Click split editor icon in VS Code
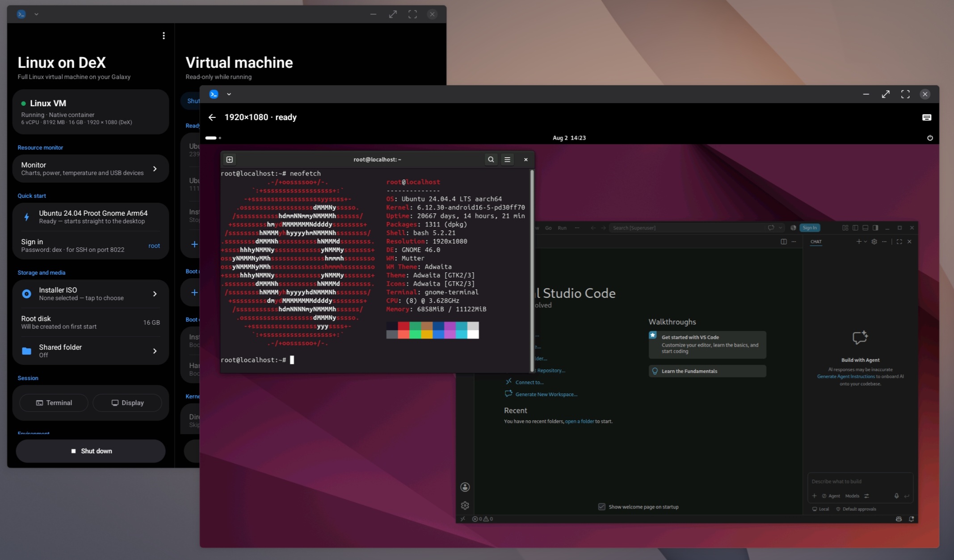 click(x=783, y=242)
